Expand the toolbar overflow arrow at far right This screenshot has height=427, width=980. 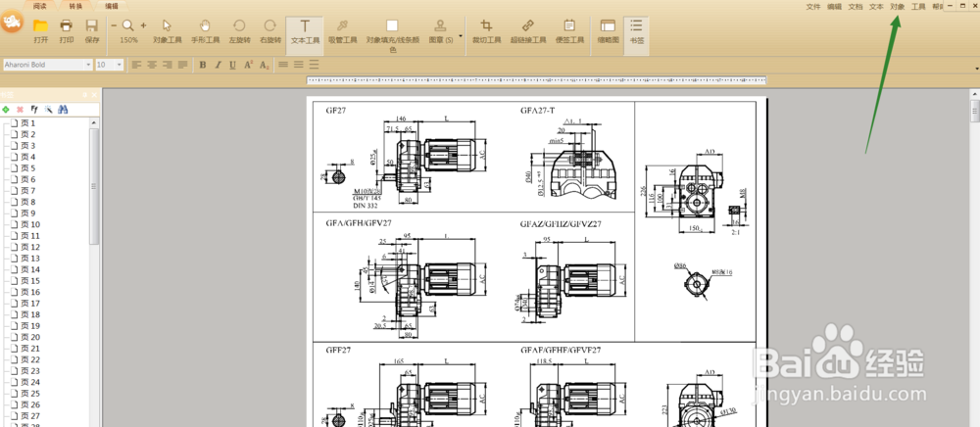tap(976, 68)
